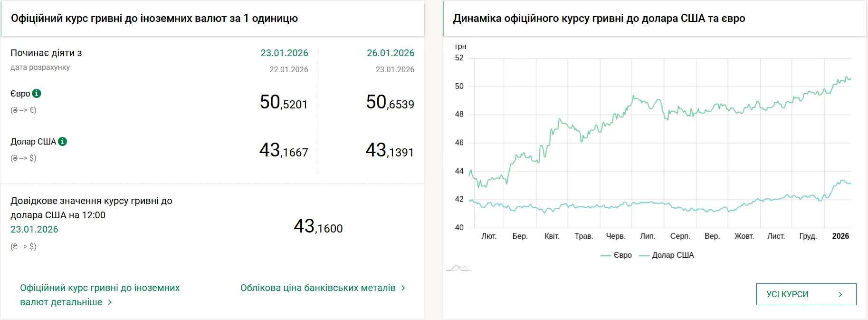
Task: Click the 2026 label on chart axis
Action: (x=840, y=236)
